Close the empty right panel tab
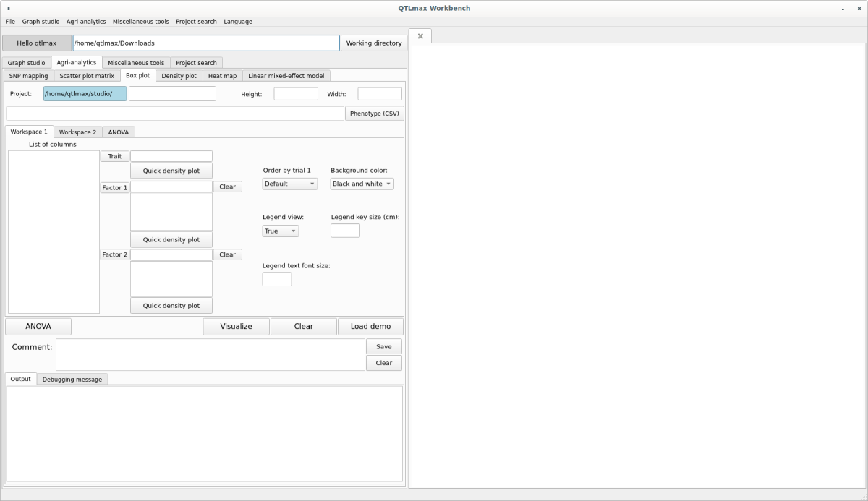This screenshot has width=868, height=501. click(x=420, y=36)
